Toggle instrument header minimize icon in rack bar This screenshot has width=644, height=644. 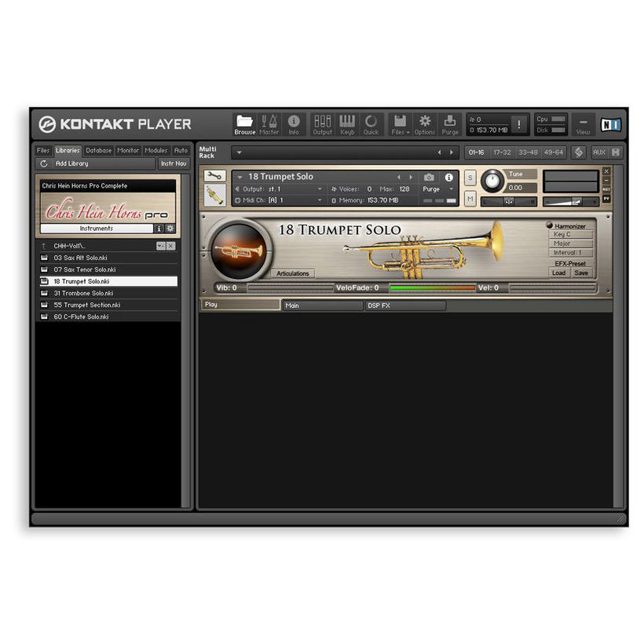615,152
